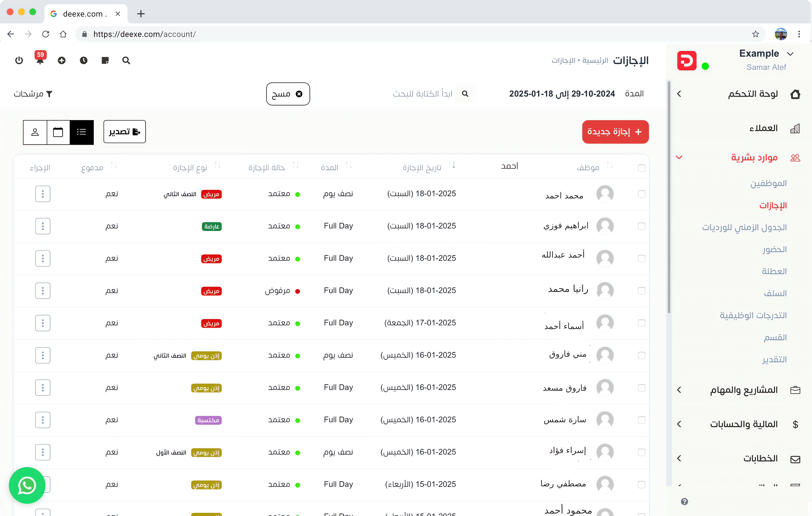Open the الموظفين sidebar menu item
This screenshot has height=516, width=812.
tap(768, 183)
